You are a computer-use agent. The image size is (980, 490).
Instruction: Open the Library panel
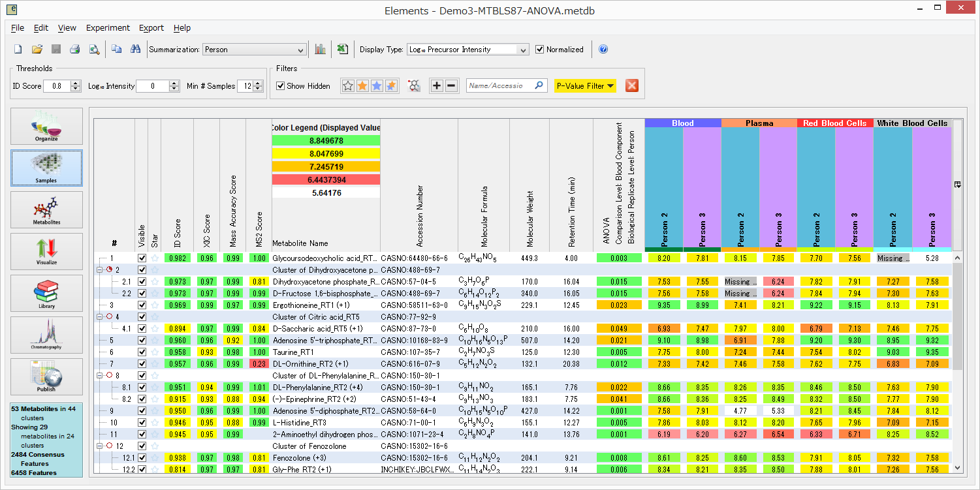point(46,293)
